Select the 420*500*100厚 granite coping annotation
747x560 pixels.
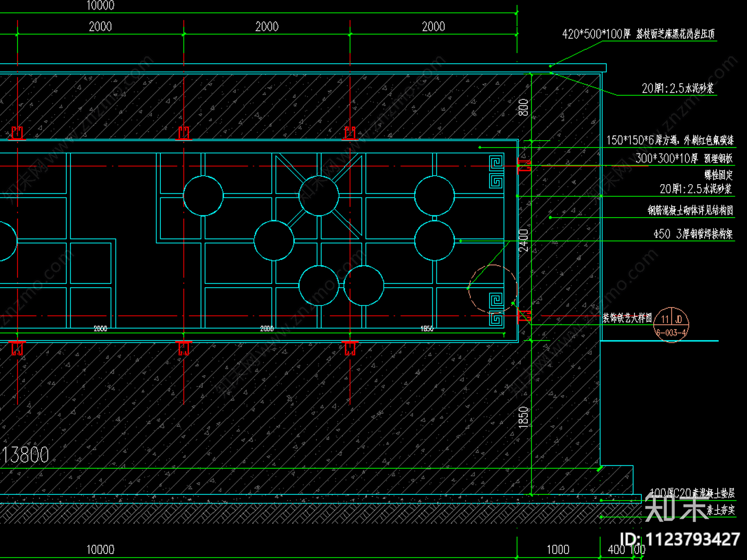pyautogui.click(x=638, y=34)
